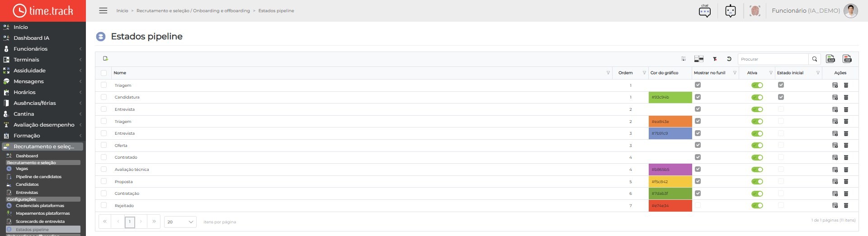Click the clear filters icon

[x=715, y=59]
